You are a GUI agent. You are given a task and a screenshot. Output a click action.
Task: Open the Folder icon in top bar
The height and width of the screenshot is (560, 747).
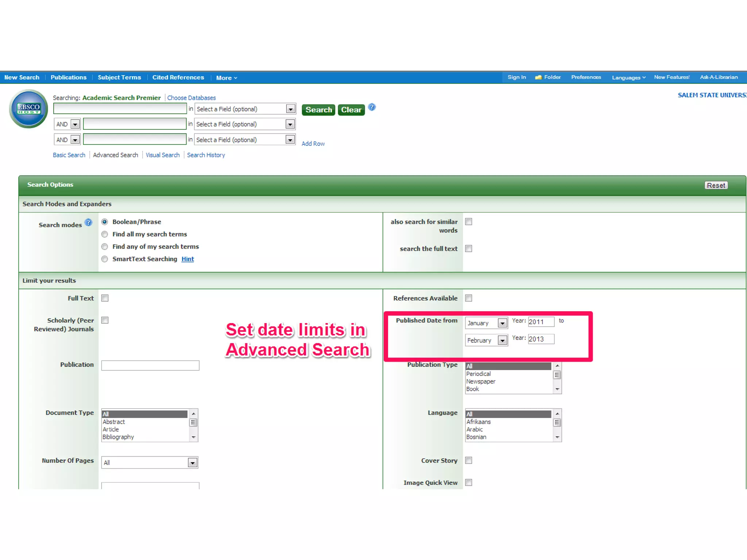click(538, 77)
